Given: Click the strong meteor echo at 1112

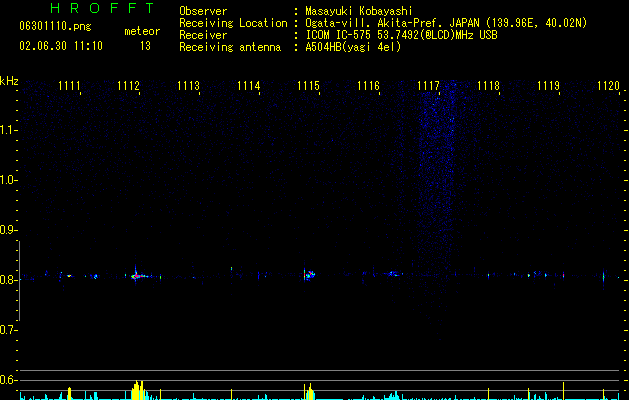Looking at the screenshot, I should 137,276.
